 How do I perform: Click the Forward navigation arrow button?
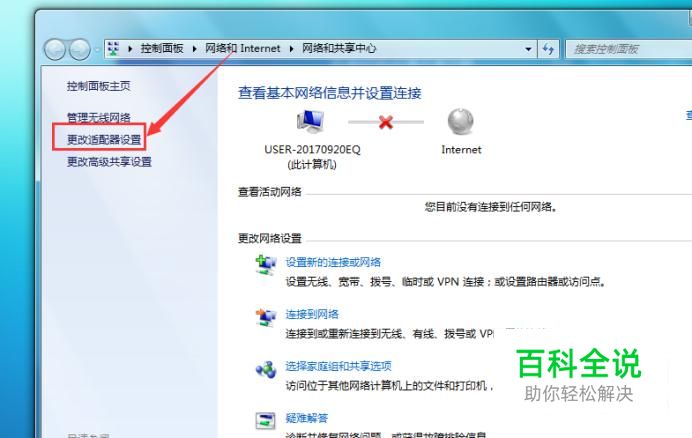point(80,49)
